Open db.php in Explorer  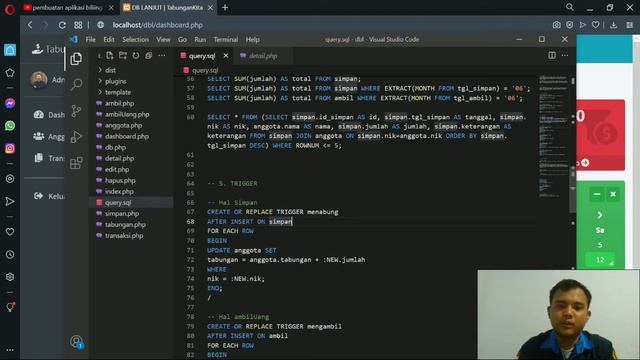pyautogui.click(x=116, y=147)
